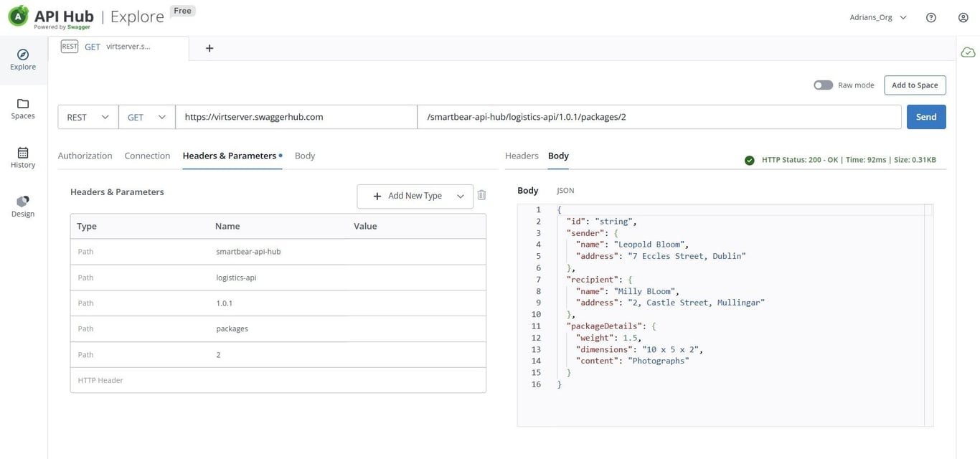Click the JSON format label
980x459 pixels.
(565, 191)
